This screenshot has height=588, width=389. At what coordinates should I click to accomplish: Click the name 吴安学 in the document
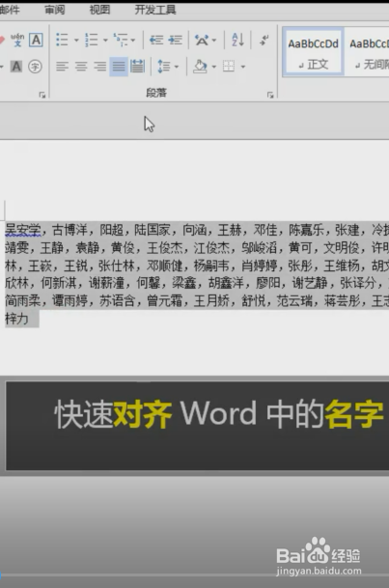point(22,230)
